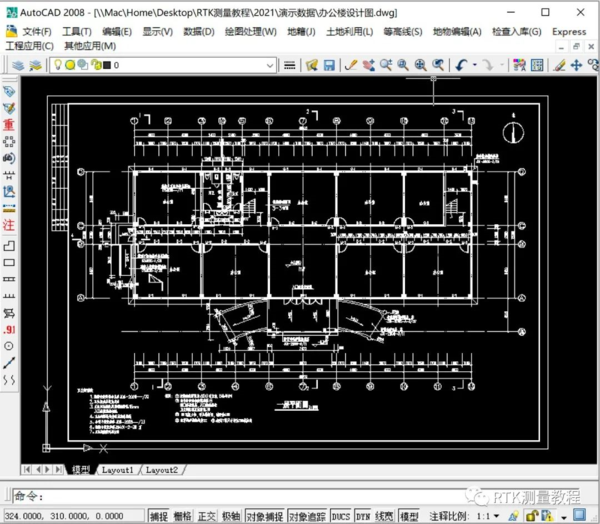Toggle the layer lock padlock icon

pyautogui.click(x=96, y=65)
